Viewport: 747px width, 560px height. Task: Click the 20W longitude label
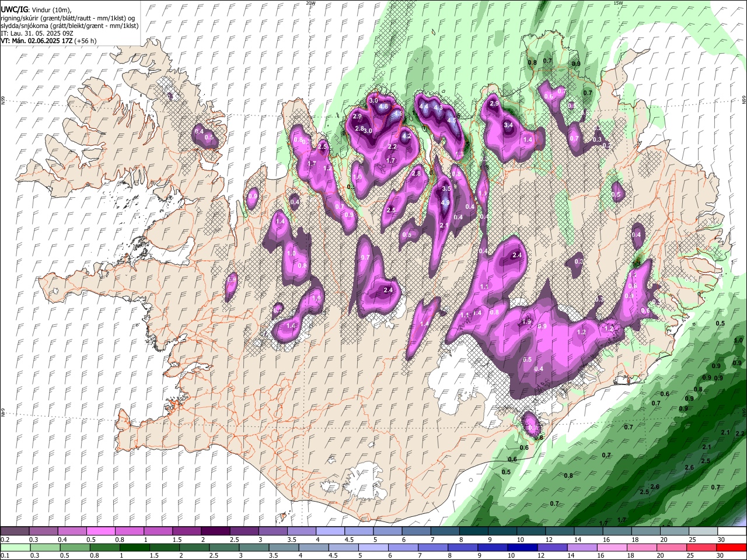point(310,3)
